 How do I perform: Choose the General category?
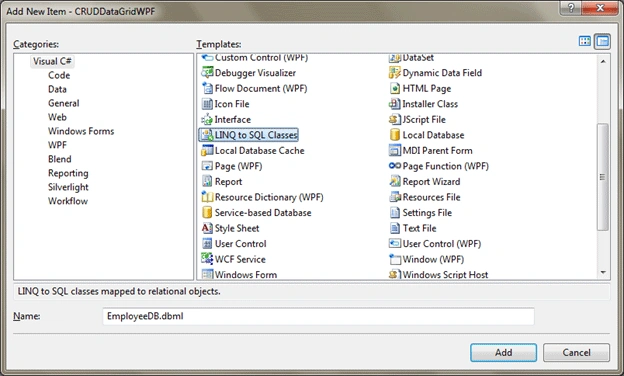pyautogui.click(x=64, y=103)
